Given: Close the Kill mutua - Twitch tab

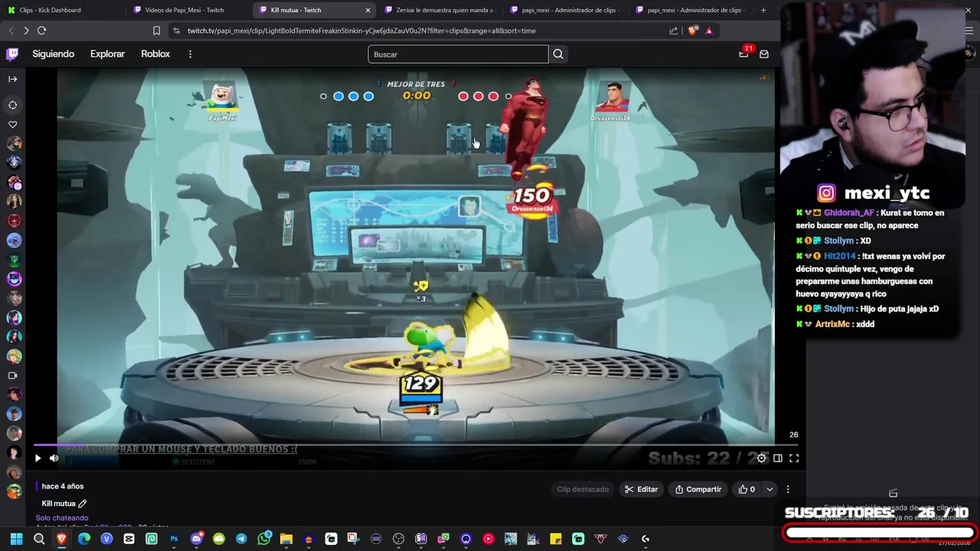Looking at the screenshot, I should click(367, 10).
